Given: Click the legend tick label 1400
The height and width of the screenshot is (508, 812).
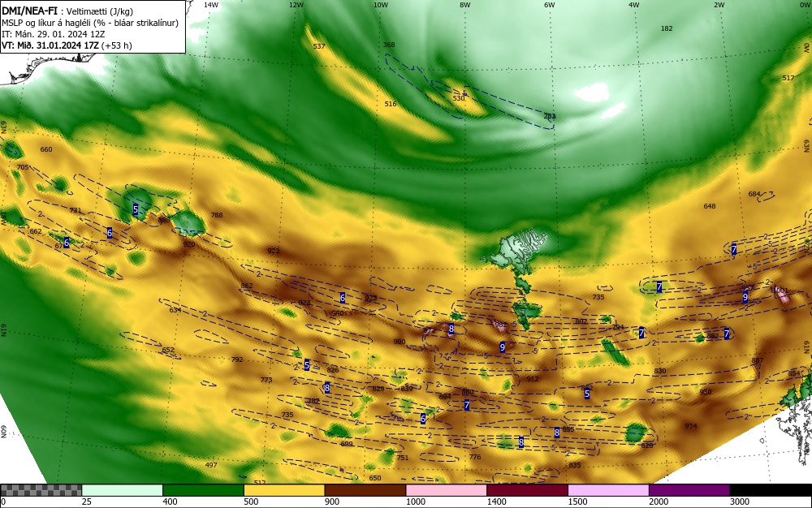Looking at the screenshot, I should coord(496,502).
